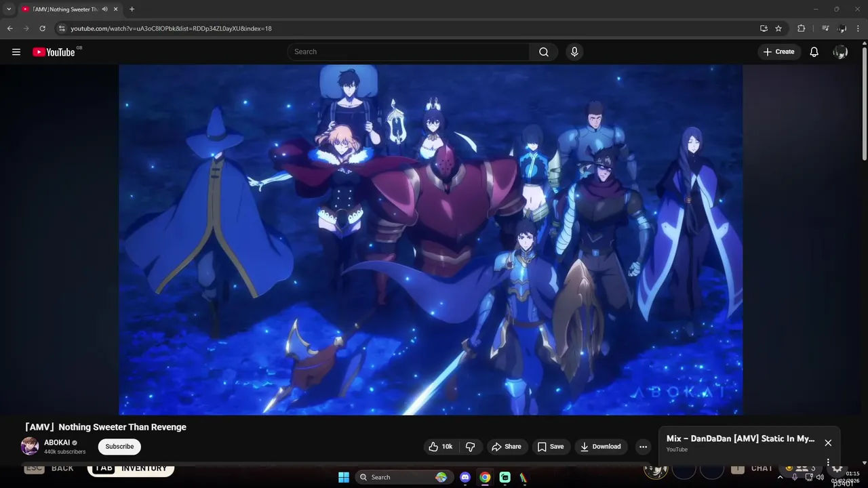Open the rainbow-striped taskbar app
The image size is (868, 488).
coord(524,477)
